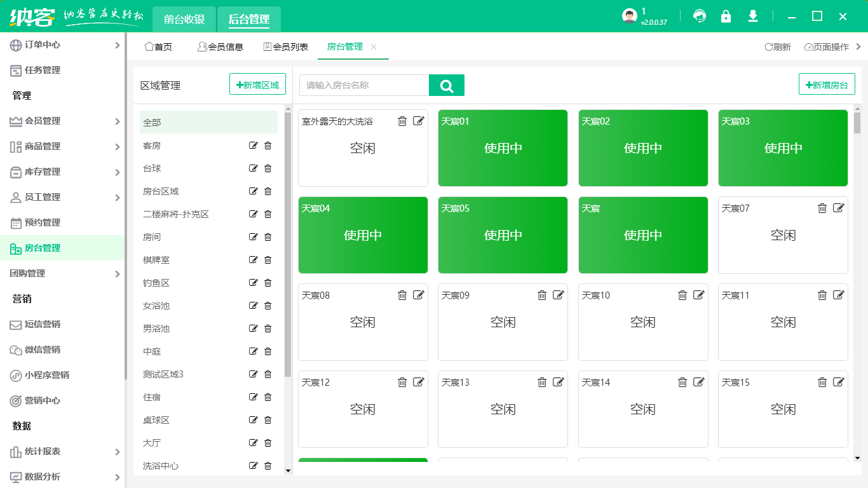868x488 pixels.
Task: Click the search magnifier button
Action: pos(447,85)
